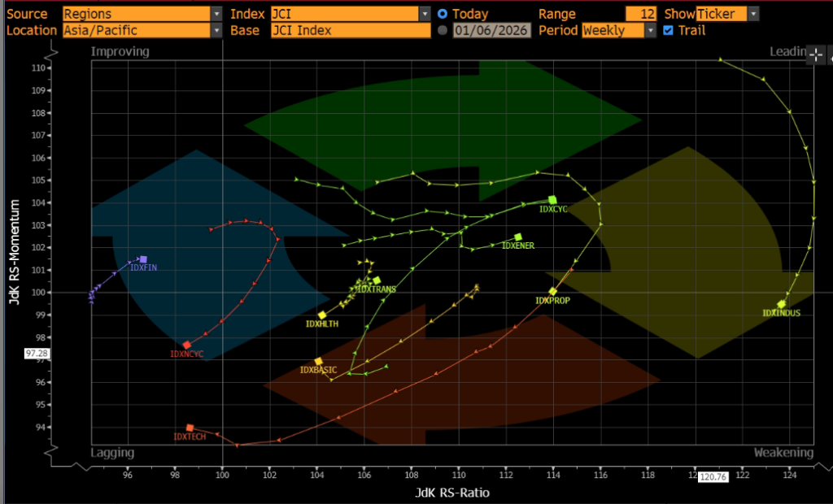
Task: Select the IDXBASIC orange square marker
Action: (318, 362)
